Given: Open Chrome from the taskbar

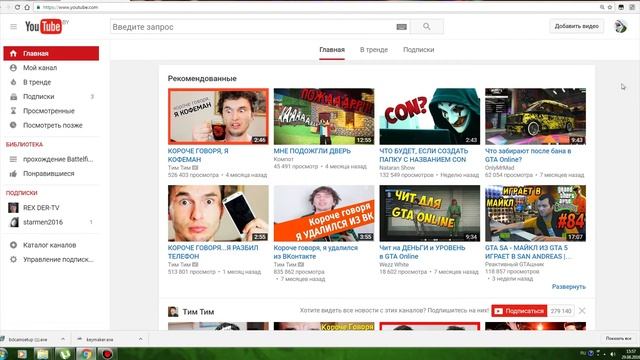Looking at the screenshot, I should (85, 353).
